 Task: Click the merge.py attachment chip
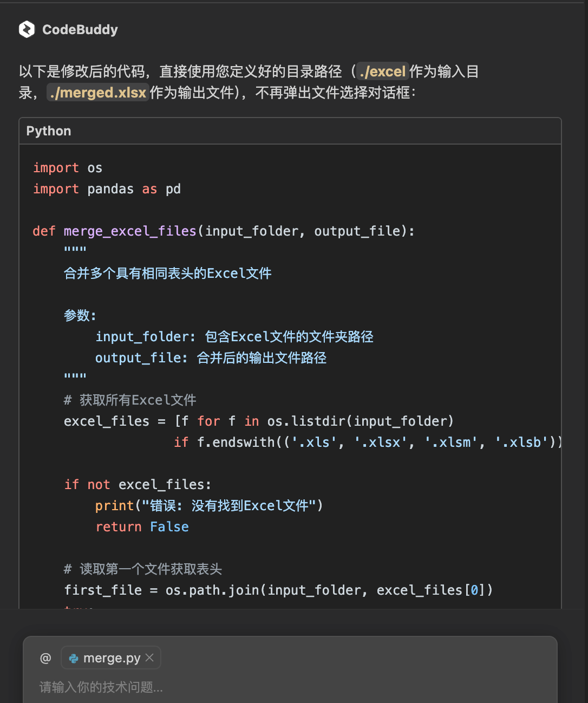(x=111, y=658)
